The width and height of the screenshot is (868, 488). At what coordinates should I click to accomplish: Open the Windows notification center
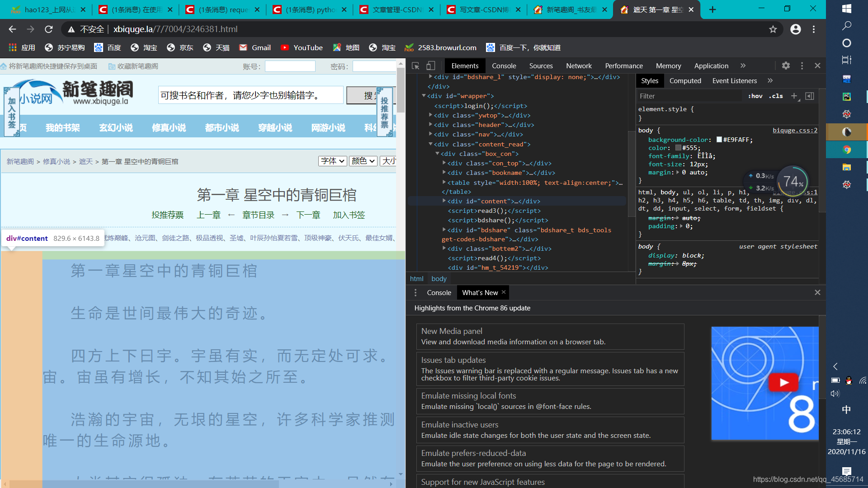pos(847,471)
